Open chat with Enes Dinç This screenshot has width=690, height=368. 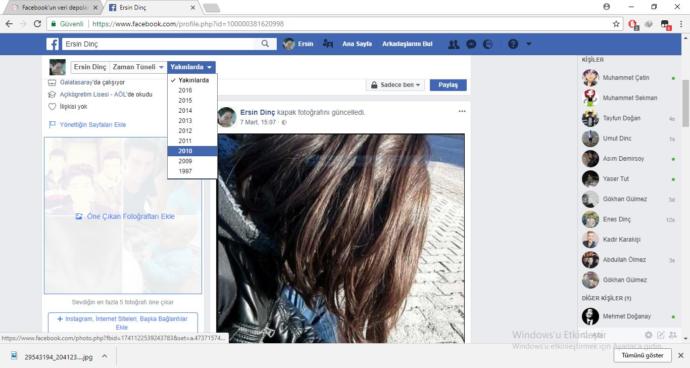(x=628, y=219)
